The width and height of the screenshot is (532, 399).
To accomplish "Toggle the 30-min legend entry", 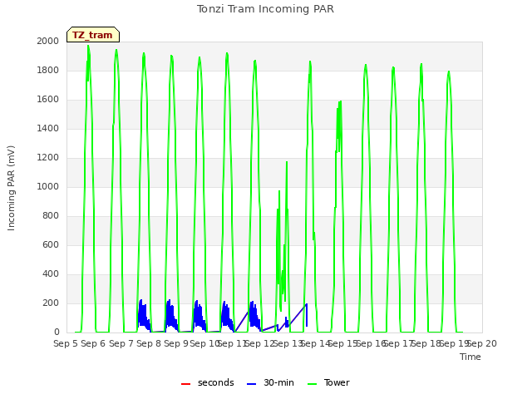I will tap(270, 382).
